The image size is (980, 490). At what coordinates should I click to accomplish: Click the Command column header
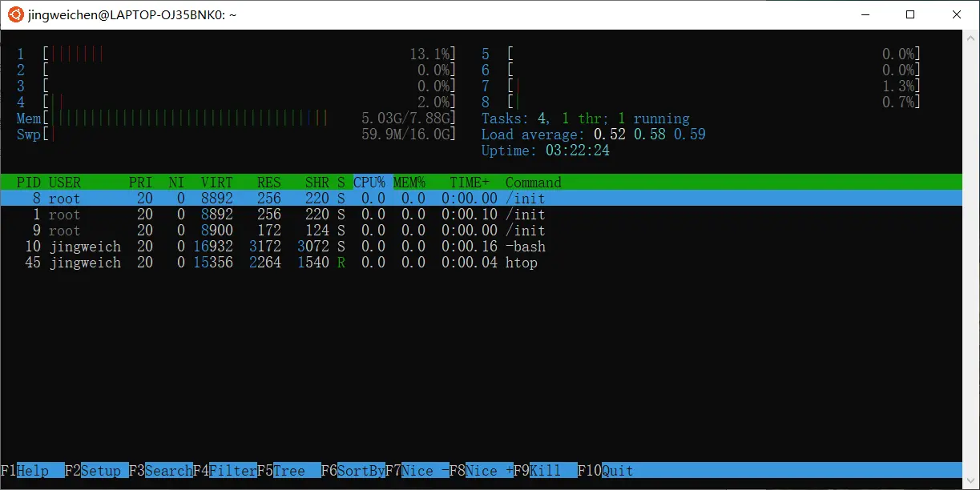pyautogui.click(x=534, y=183)
